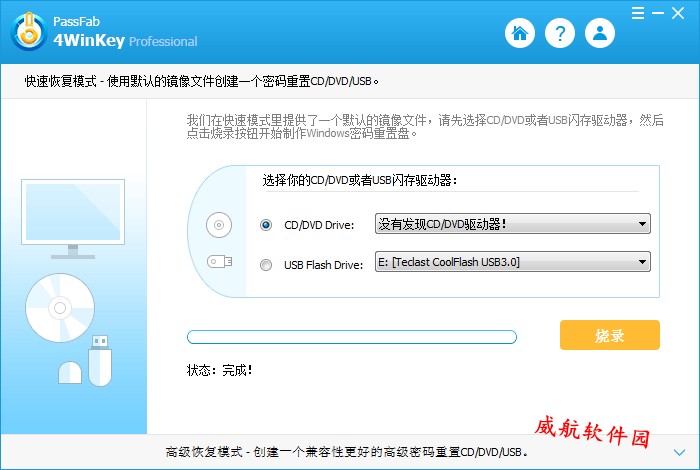Open the USB flash drive dropdown
Viewport: 700px width, 470px height.
tap(512, 262)
